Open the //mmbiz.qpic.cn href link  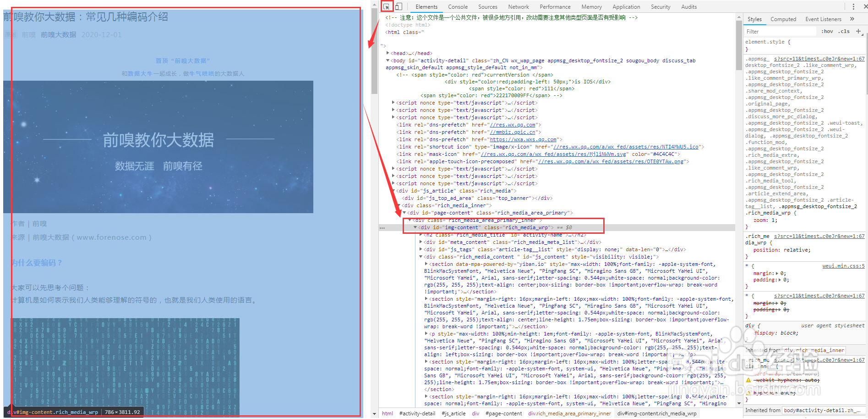[513, 132]
